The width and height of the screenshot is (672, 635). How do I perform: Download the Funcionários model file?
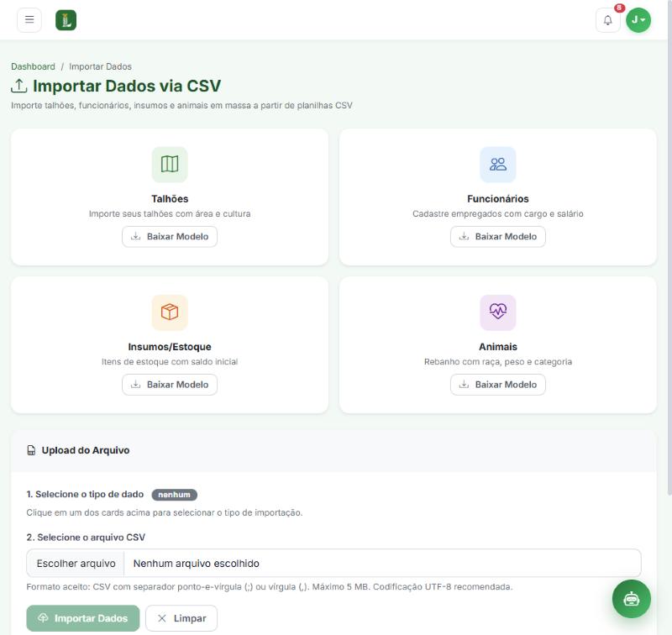(x=498, y=237)
